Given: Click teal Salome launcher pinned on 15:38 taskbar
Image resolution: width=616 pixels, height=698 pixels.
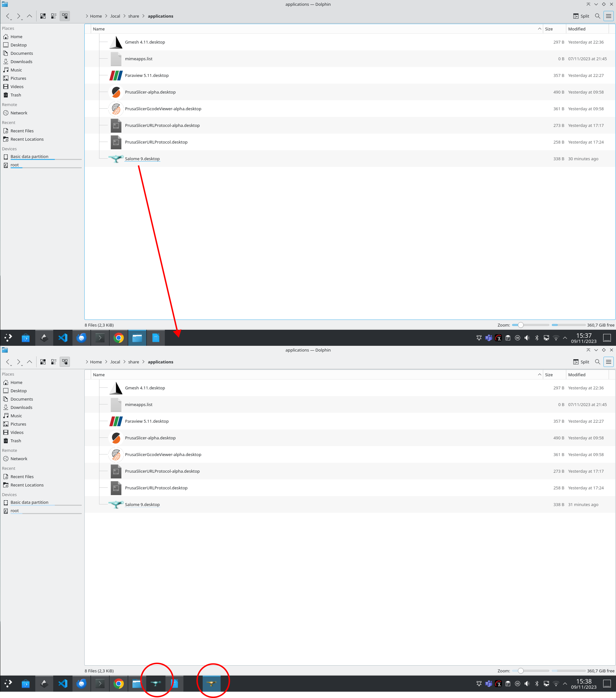Looking at the screenshot, I should click(156, 684).
